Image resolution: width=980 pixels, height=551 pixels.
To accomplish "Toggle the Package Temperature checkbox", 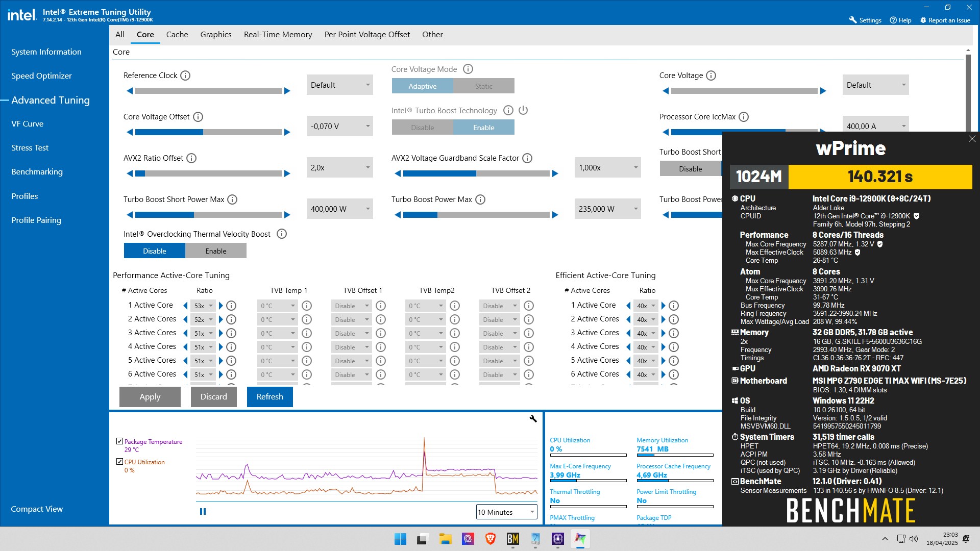I will point(119,441).
